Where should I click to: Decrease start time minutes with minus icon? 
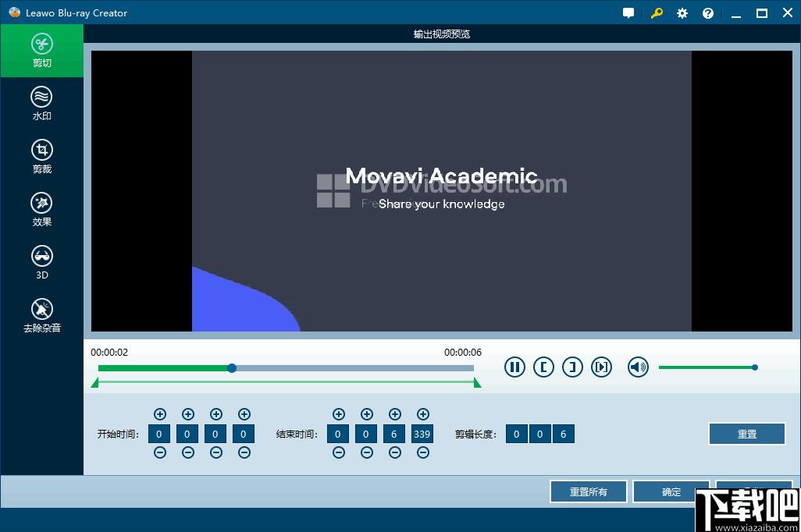(188, 452)
